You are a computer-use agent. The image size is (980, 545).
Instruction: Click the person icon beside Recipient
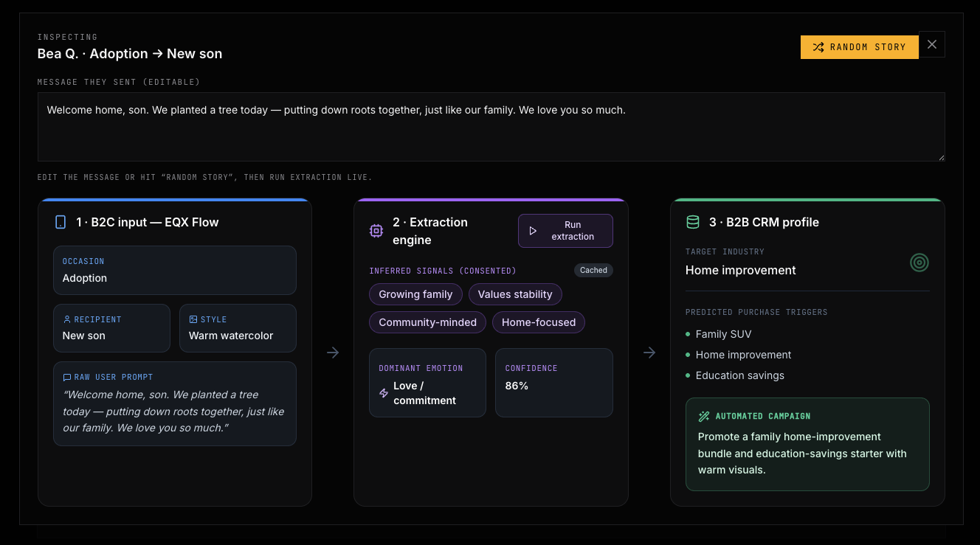tap(67, 319)
